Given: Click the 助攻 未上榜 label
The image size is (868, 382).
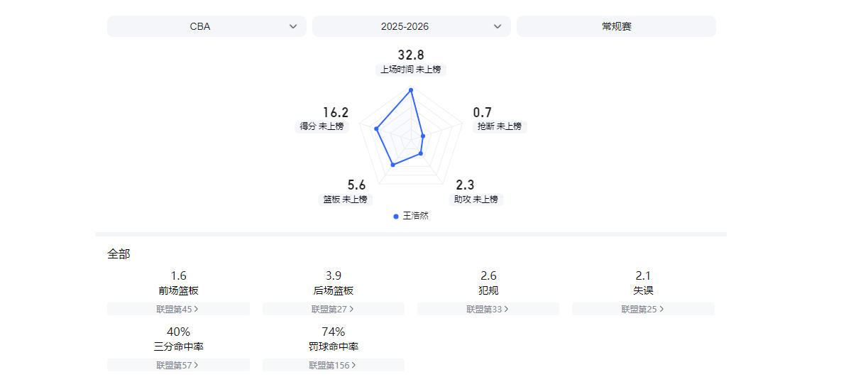Looking at the screenshot, I should (476, 200).
